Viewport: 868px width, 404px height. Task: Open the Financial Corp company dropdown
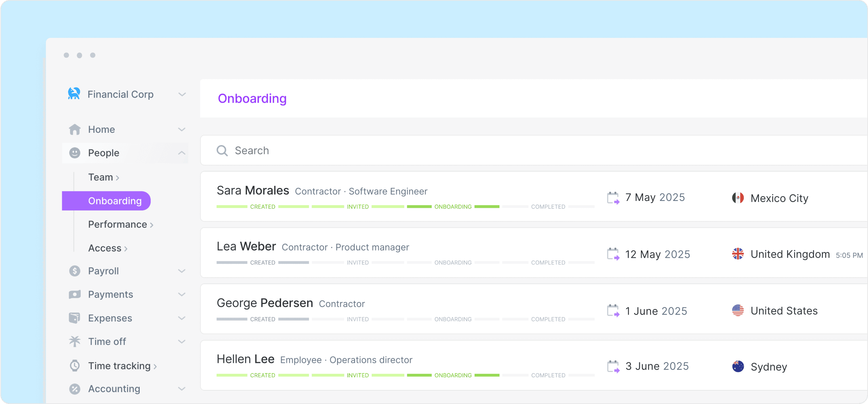182,94
